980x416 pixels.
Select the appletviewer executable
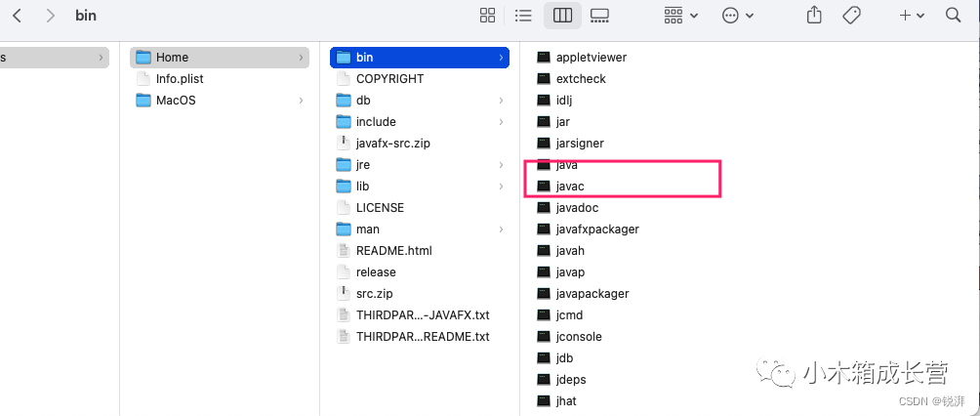pyautogui.click(x=582, y=58)
